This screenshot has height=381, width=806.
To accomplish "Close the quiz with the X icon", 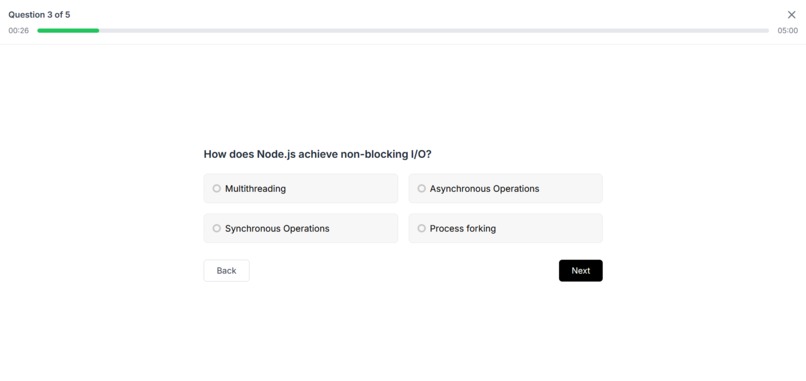I will [792, 15].
